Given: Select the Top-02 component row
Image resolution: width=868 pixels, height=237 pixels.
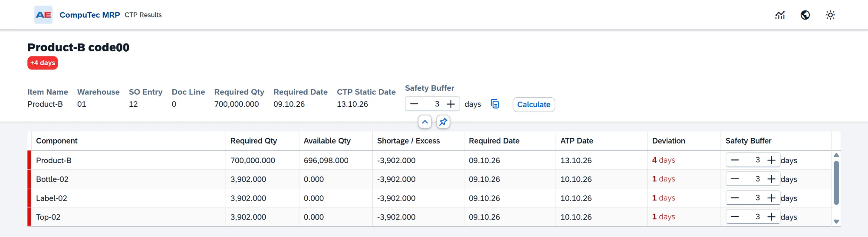Looking at the screenshot, I should pyautogui.click(x=430, y=217).
